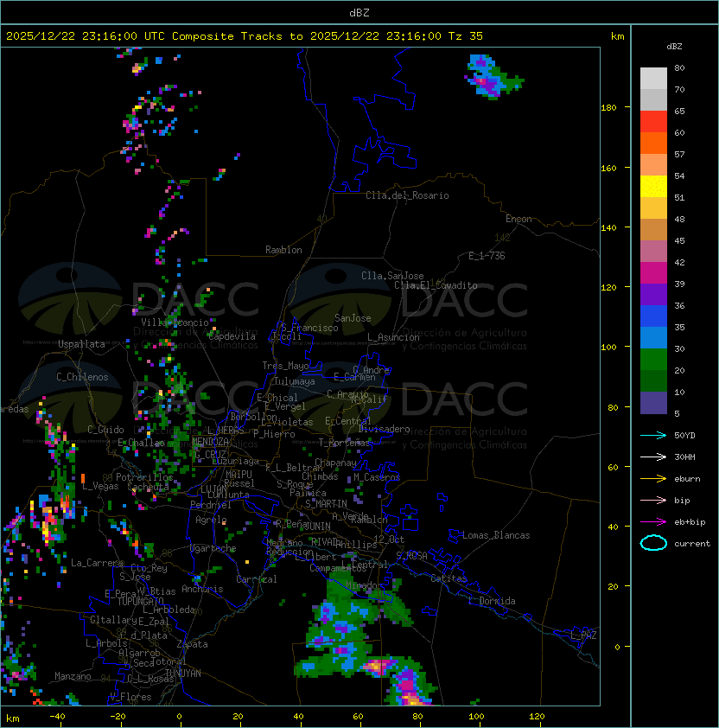
Task: Select the slate purple 5–10 dBZ swatch
Action: pyautogui.click(x=653, y=403)
